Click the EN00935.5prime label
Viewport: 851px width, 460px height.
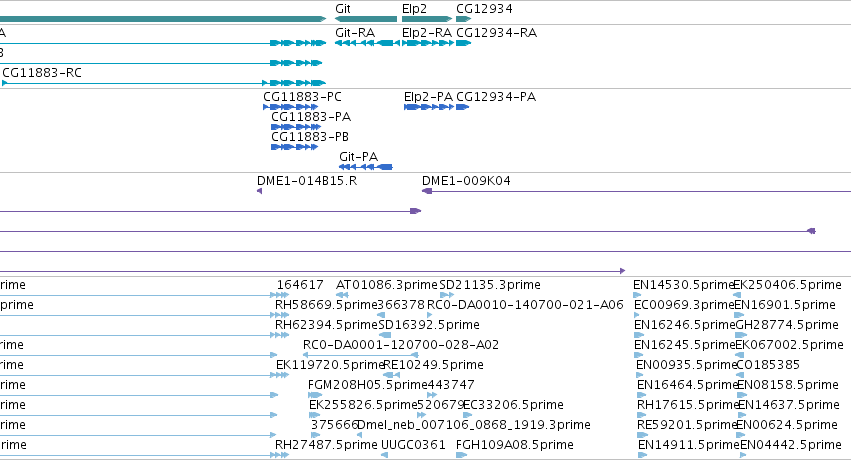[x=687, y=366]
